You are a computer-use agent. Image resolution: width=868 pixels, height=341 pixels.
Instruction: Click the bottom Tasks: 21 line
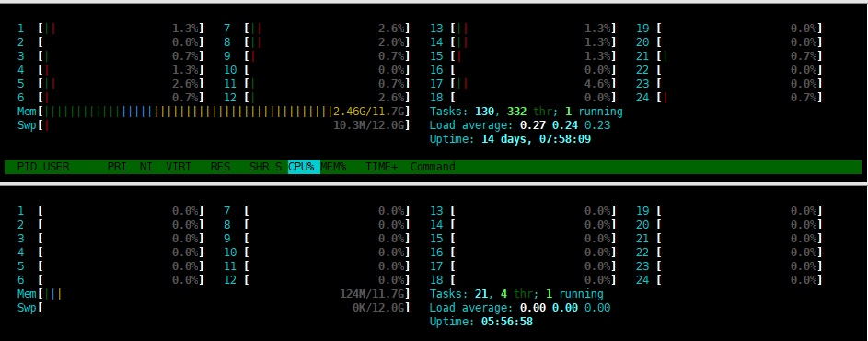click(516, 294)
